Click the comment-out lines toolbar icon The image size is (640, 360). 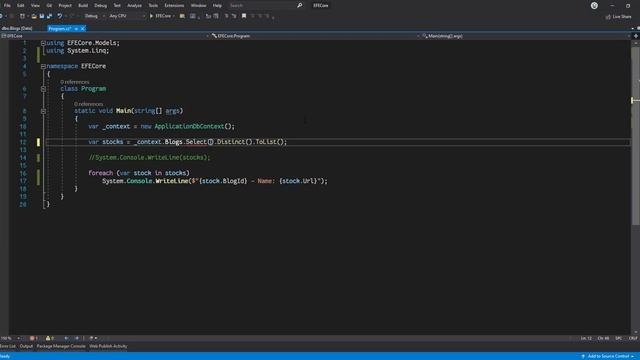(x=227, y=16)
